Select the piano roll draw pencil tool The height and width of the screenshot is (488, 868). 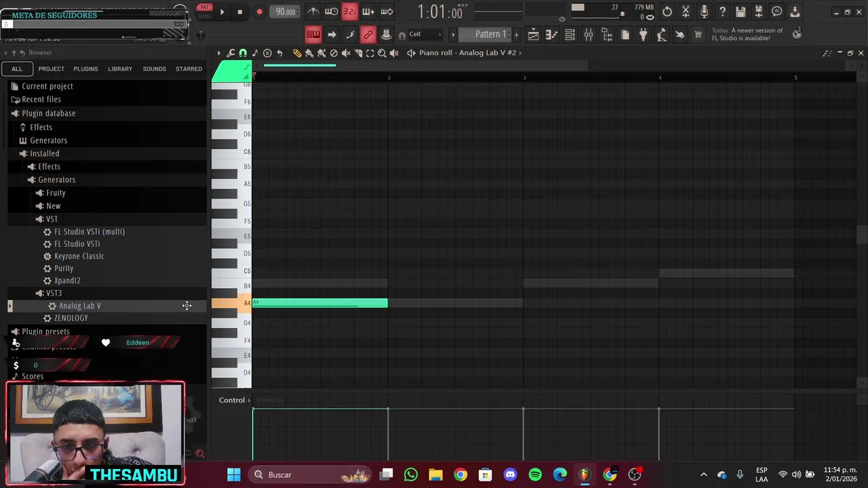point(297,53)
